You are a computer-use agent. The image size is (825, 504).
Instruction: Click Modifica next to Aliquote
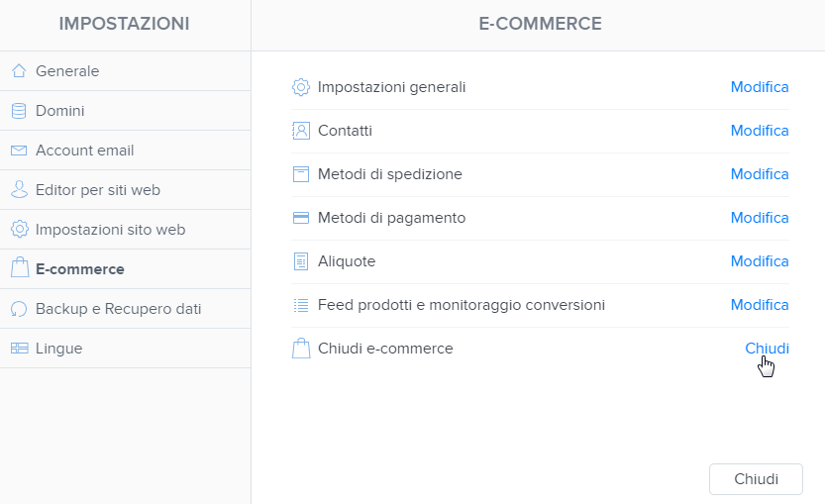760,261
